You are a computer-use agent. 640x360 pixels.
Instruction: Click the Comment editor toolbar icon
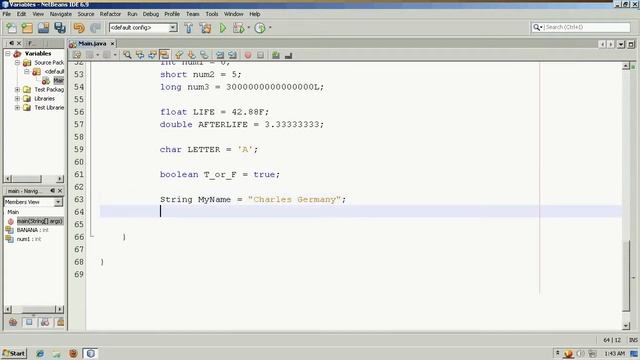tap(276, 55)
